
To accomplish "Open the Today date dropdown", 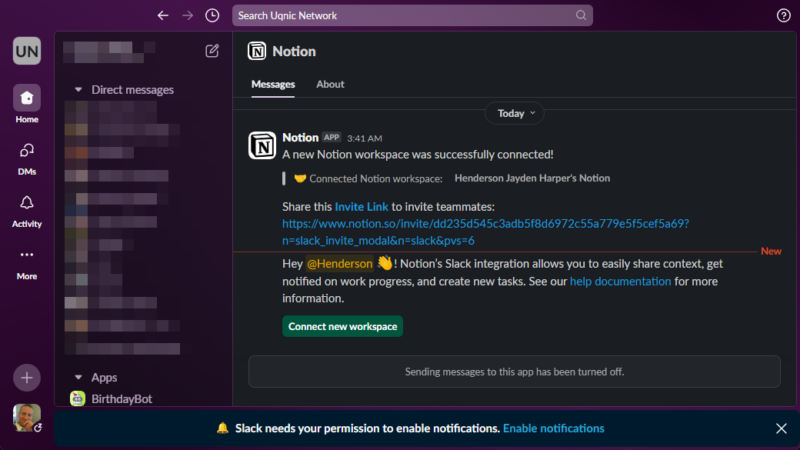I will click(515, 113).
